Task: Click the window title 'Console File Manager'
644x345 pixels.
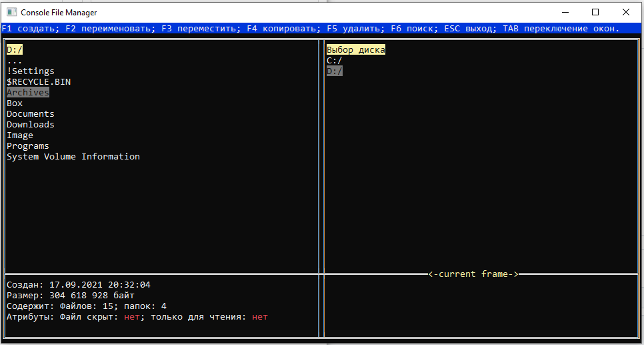Action: (x=59, y=12)
